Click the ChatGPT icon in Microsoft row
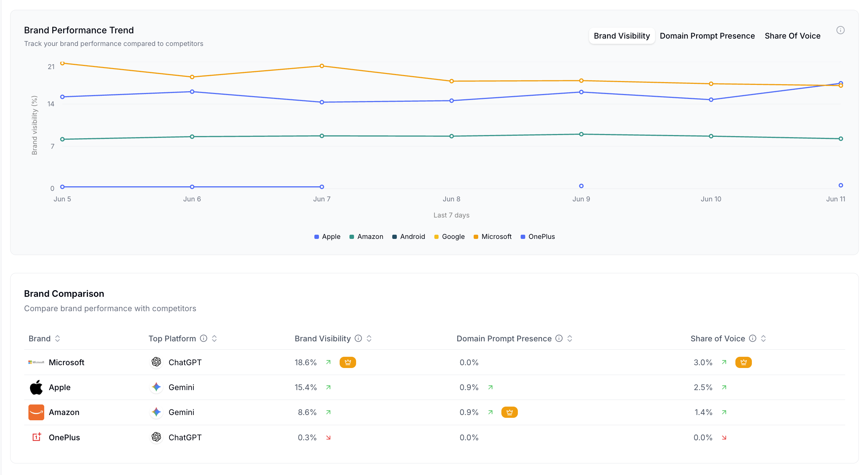Screen dimensions: 868x475 click(x=156, y=362)
